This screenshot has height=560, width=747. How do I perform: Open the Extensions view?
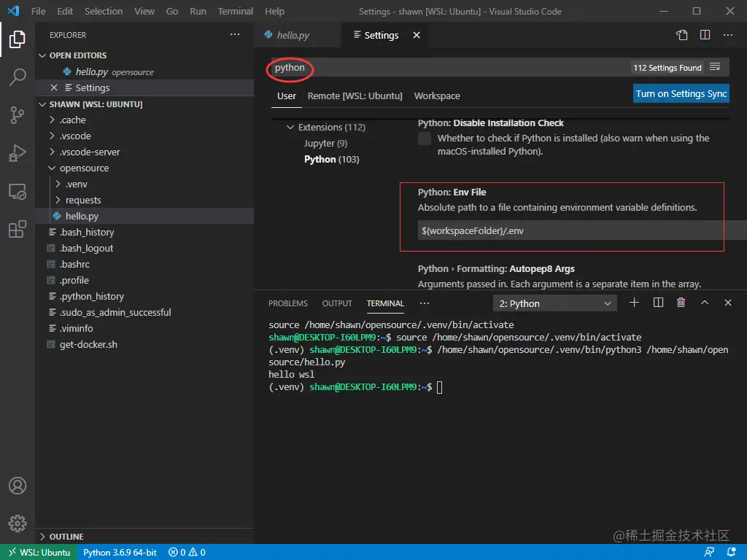coord(18,229)
